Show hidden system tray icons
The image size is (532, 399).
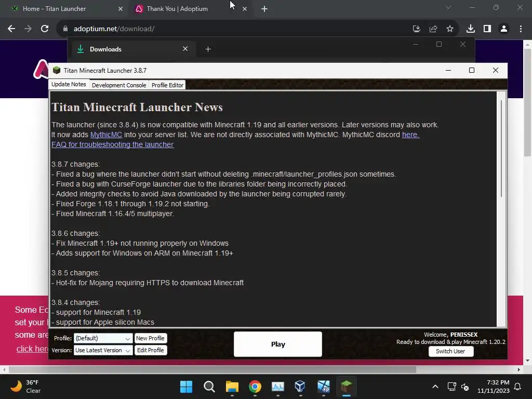[435, 387]
